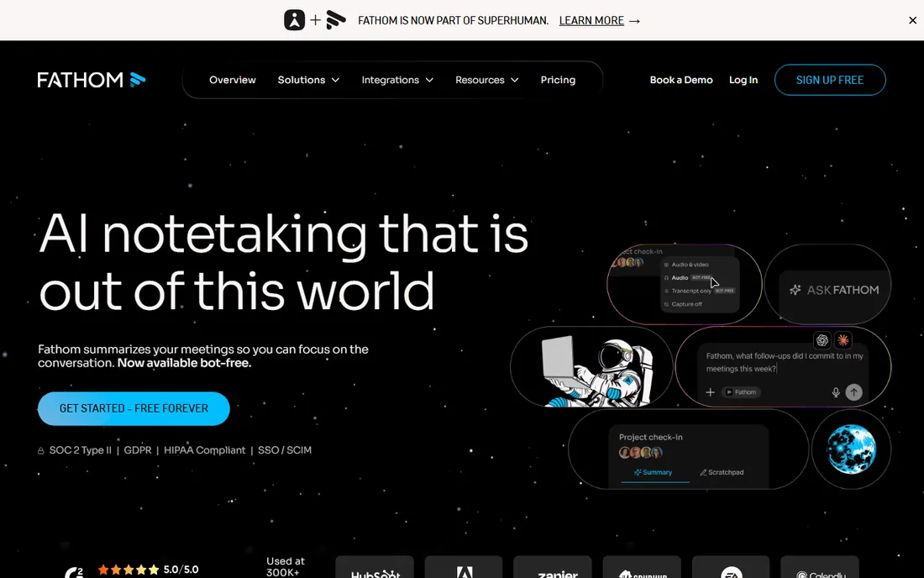Click the lock icon beside SOC 2 Type II
The width and height of the screenshot is (924, 578).
40,451
